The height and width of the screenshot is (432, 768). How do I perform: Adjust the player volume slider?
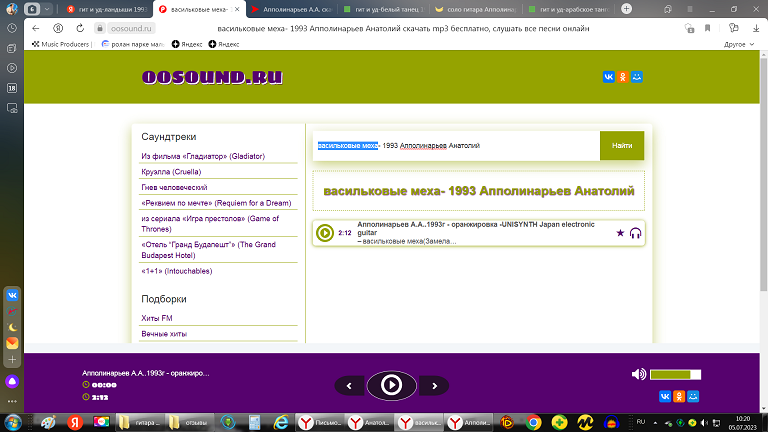[x=675, y=375]
